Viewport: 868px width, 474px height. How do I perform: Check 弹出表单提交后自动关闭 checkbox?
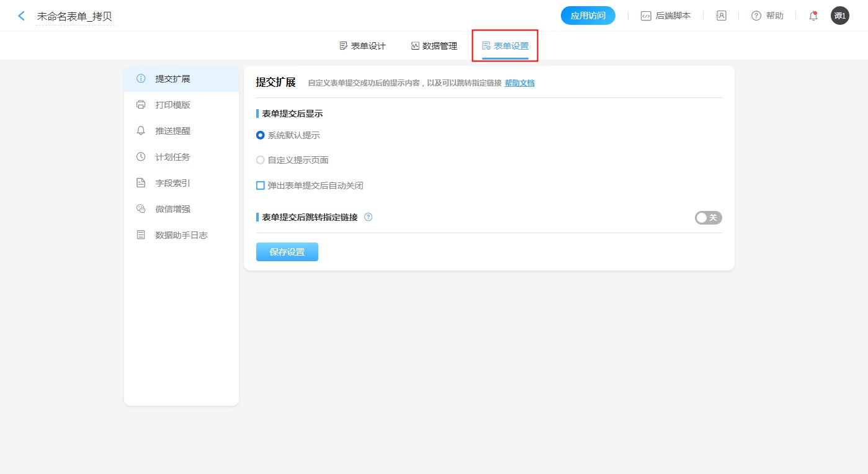pyautogui.click(x=261, y=186)
